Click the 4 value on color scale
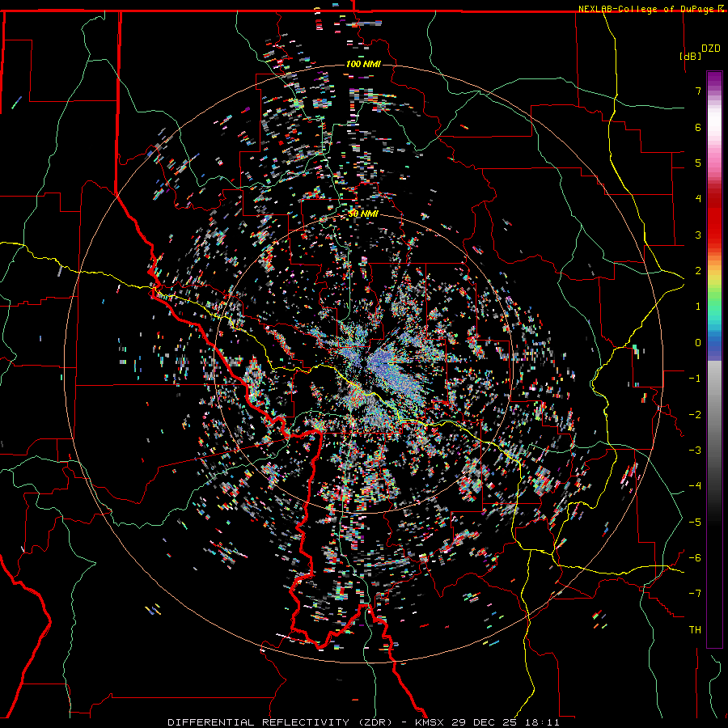The width and height of the screenshot is (728, 728). tap(698, 199)
